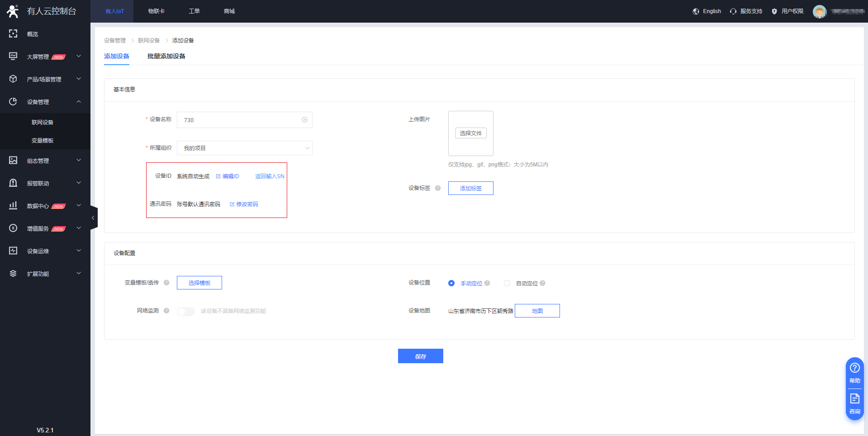Toggle the 网络监测 switch
Screen dimensions: 868x436
click(185, 311)
